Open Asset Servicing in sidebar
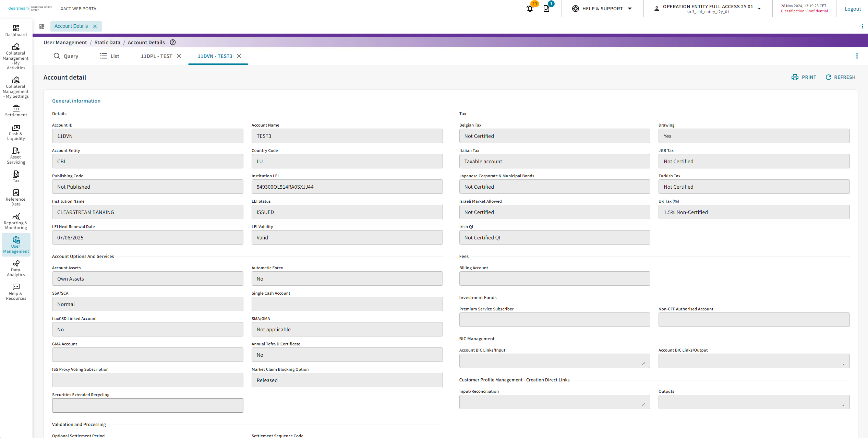This screenshot has width=868, height=438. [16, 156]
